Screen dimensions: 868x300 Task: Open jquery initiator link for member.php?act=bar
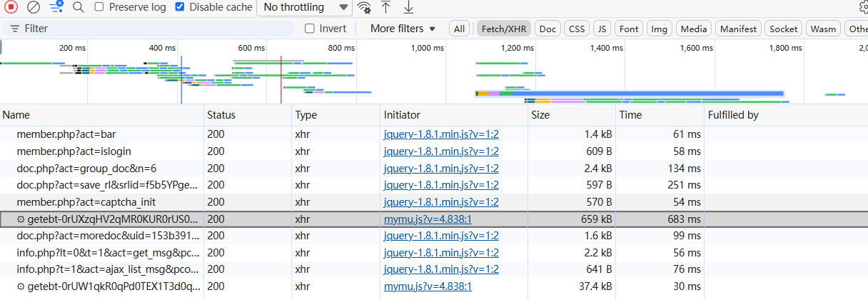coord(441,135)
